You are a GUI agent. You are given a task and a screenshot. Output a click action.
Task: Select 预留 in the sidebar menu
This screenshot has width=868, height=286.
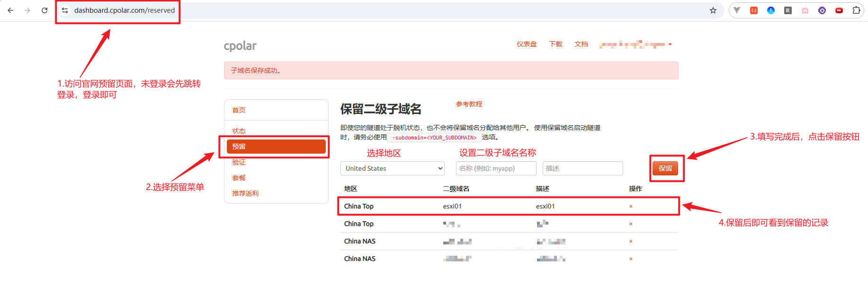click(276, 147)
